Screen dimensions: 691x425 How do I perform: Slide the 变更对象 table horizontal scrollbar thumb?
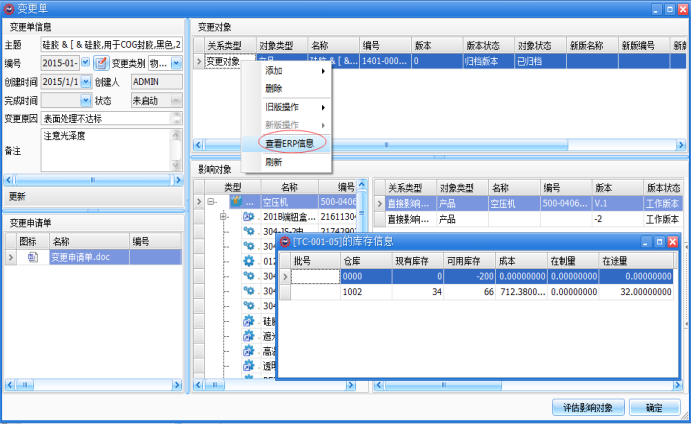pyautogui.click(x=386, y=145)
